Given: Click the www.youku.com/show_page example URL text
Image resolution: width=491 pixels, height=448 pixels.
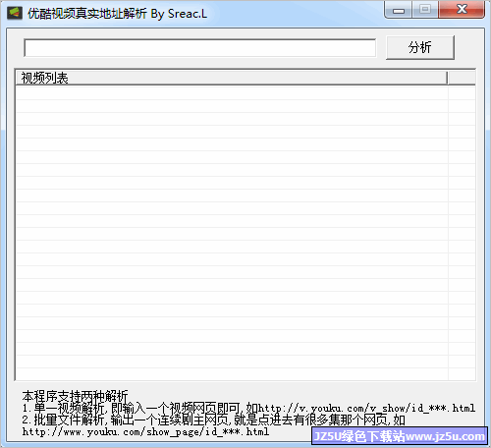Looking at the screenshot, I should [145, 432].
